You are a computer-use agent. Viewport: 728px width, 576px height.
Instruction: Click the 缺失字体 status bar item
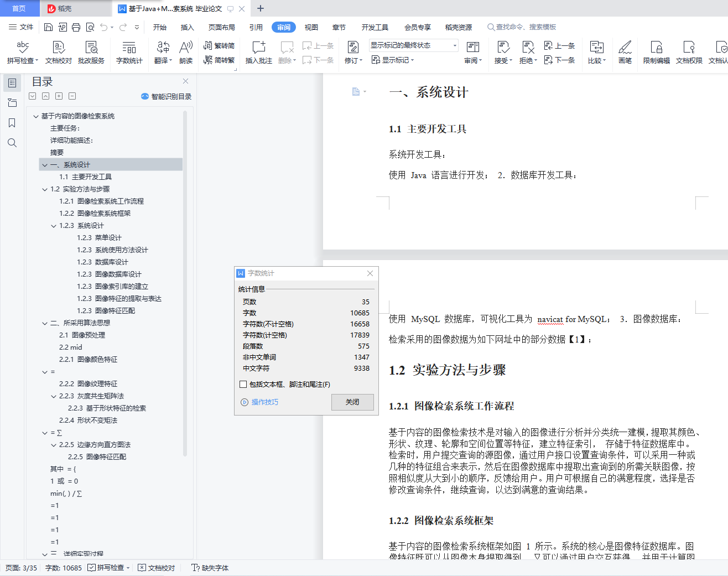tap(210, 568)
